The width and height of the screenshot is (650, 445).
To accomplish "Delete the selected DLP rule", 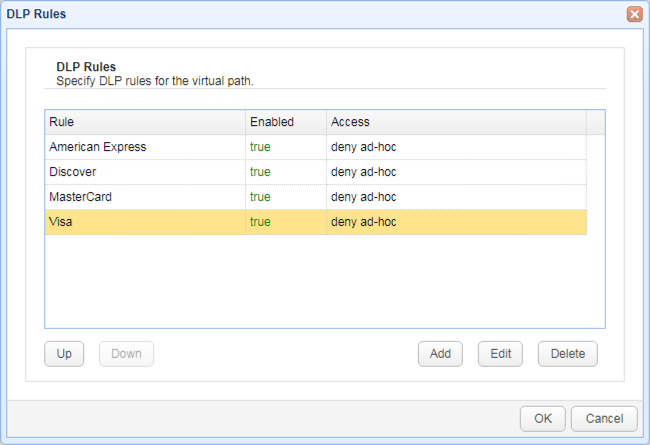I will (x=567, y=354).
